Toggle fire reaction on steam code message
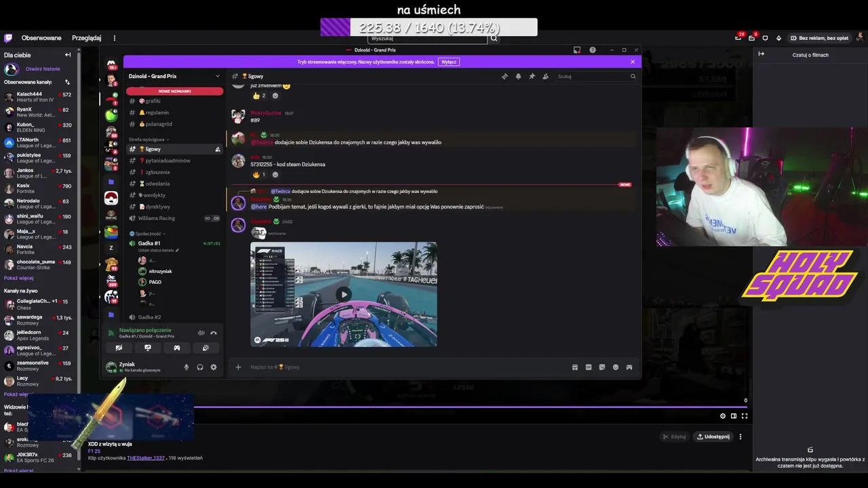The height and width of the screenshot is (488, 868). click(260, 174)
